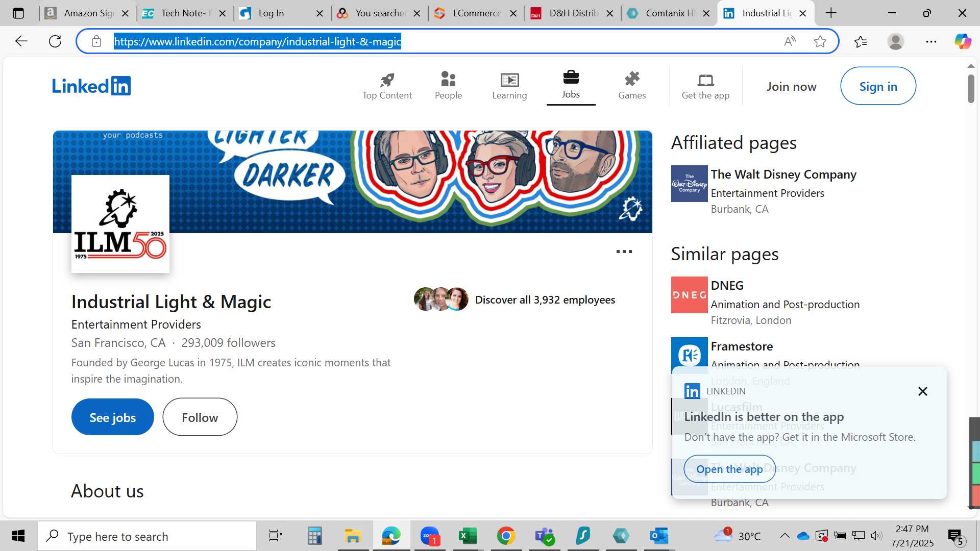The width and height of the screenshot is (980, 551).
Task: Refresh the page
Action: click(x=55, y=41)
